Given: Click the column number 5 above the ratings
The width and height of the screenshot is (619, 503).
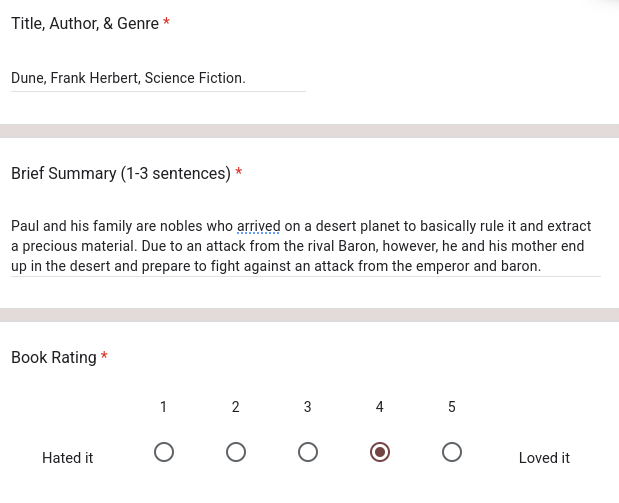Looking at the screenshot, I should (x=452, y=407).
